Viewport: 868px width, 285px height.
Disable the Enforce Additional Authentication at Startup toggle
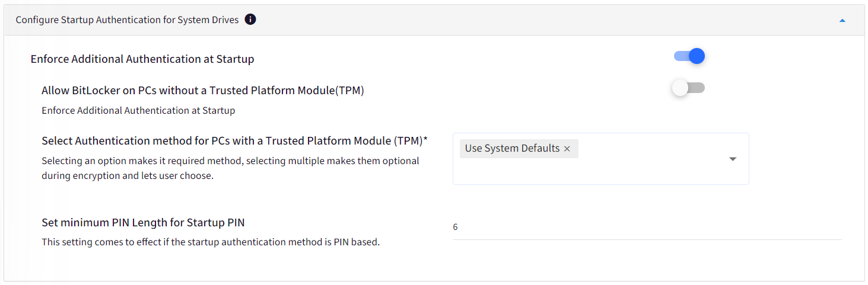click(x=689, y=56)
